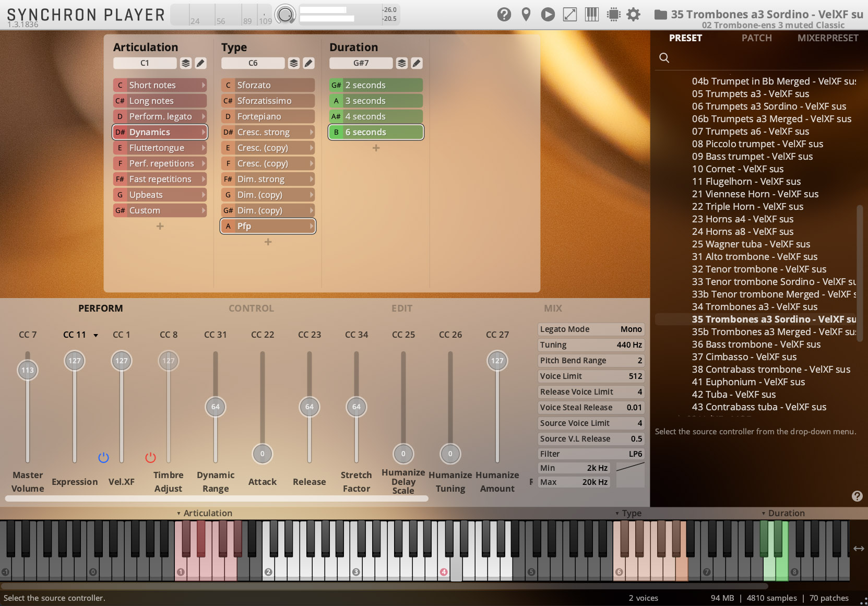Toggle the red power button for Timbre Adjust
Image resolution: width=868 pixels, height=606 pixels.
pos(150,458)
